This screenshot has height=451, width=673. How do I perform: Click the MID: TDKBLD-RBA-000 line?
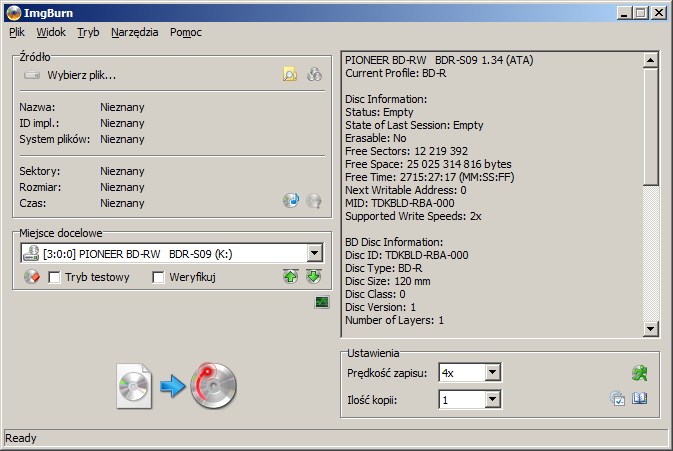pos(400,203)
